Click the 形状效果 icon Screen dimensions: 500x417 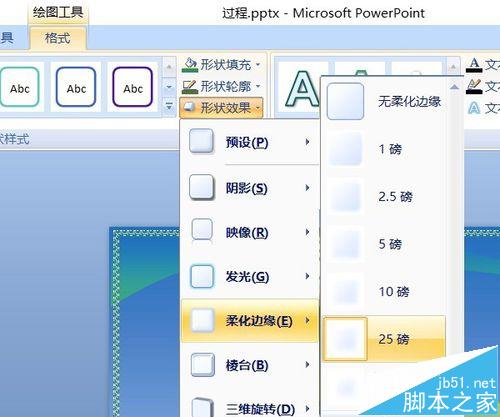coord(190,107)
